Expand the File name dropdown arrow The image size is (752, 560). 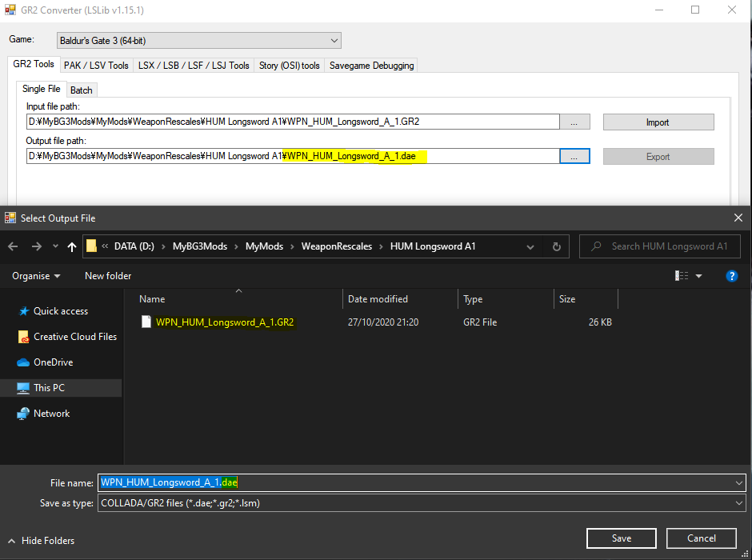739,483
